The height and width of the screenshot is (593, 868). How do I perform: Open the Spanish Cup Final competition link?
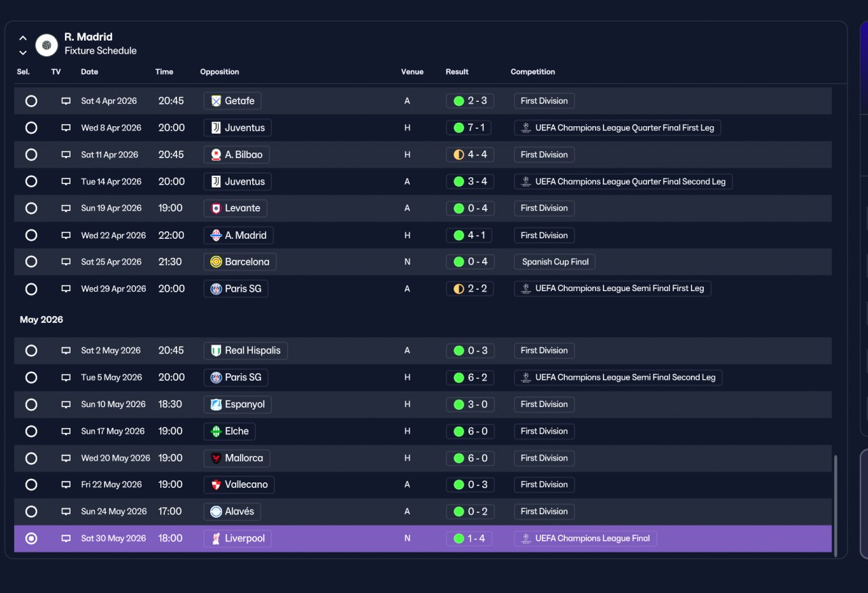point(555,262)
